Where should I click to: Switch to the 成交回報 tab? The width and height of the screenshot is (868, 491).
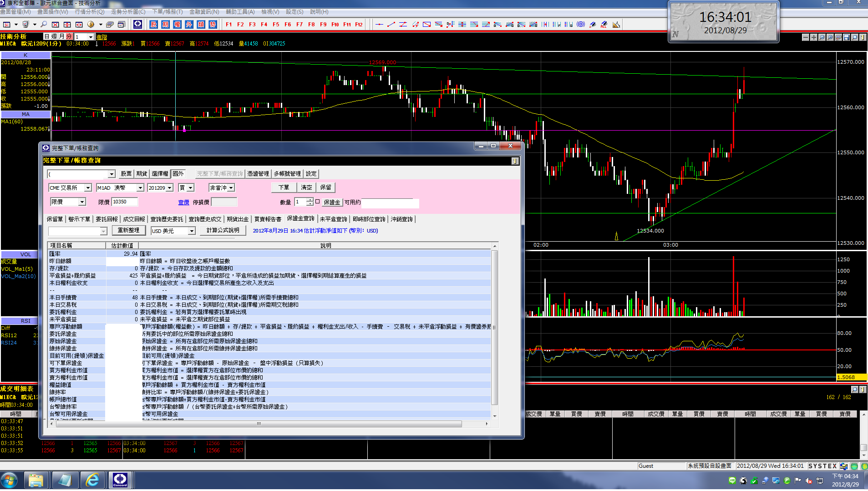134,219
